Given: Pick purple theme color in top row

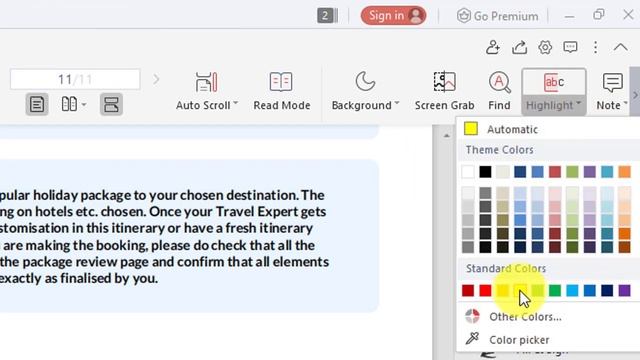Looking at the screenshot, I should pos(589,172).
